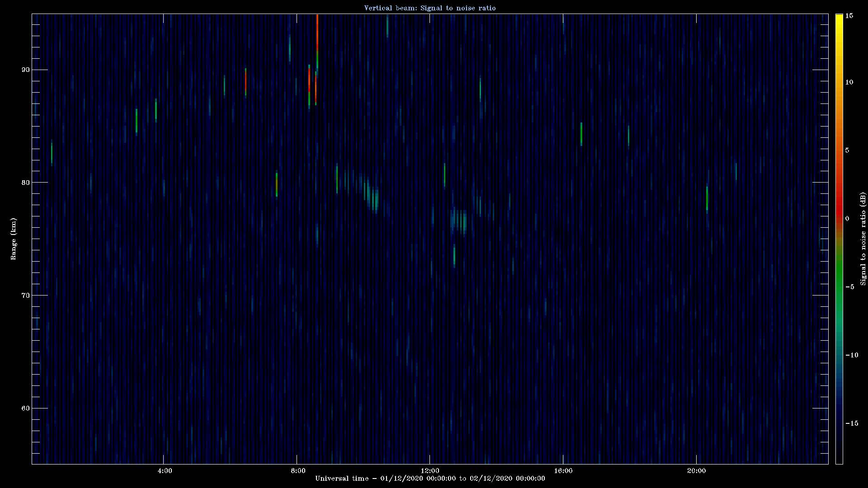
Task: Click the plot title 'Vertical beam: Signal to noise ratio'
Action: tap(430, 8)
